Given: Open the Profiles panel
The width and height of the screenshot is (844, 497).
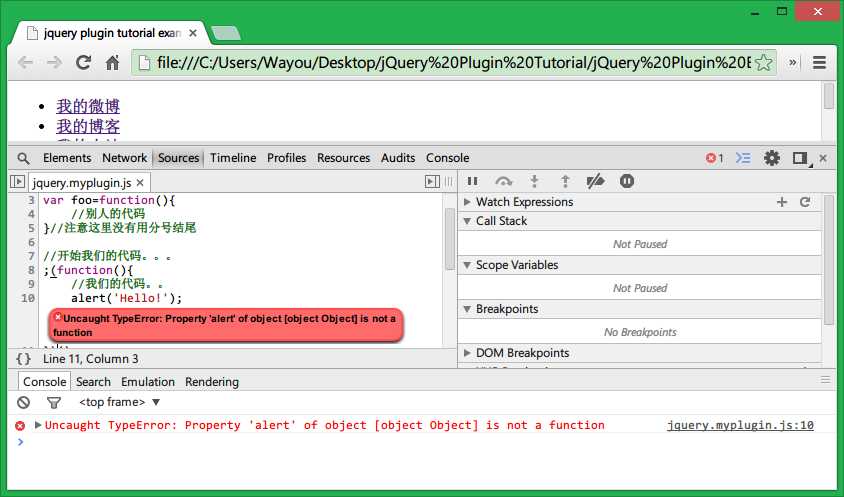Looking at the screenshot, I should coord(286,158).
